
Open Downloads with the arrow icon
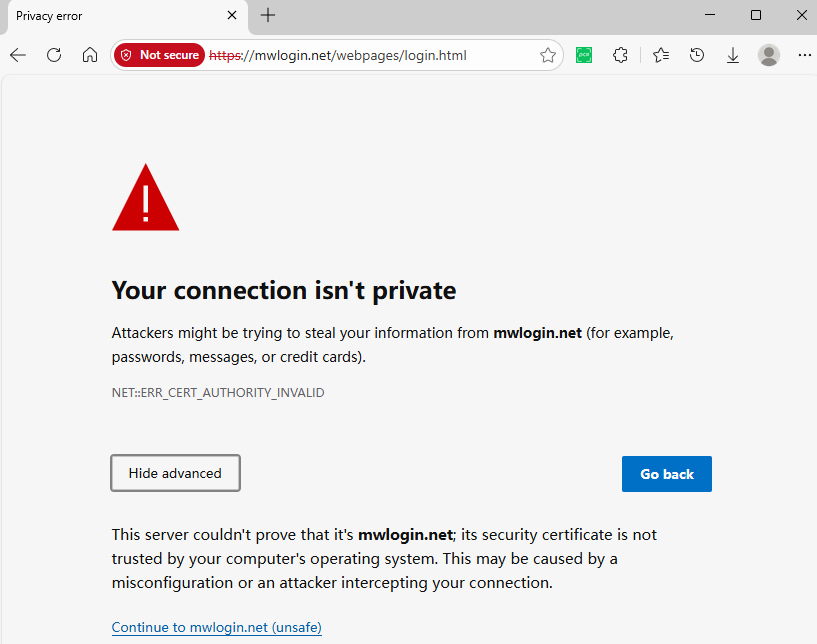pos(732,55)
